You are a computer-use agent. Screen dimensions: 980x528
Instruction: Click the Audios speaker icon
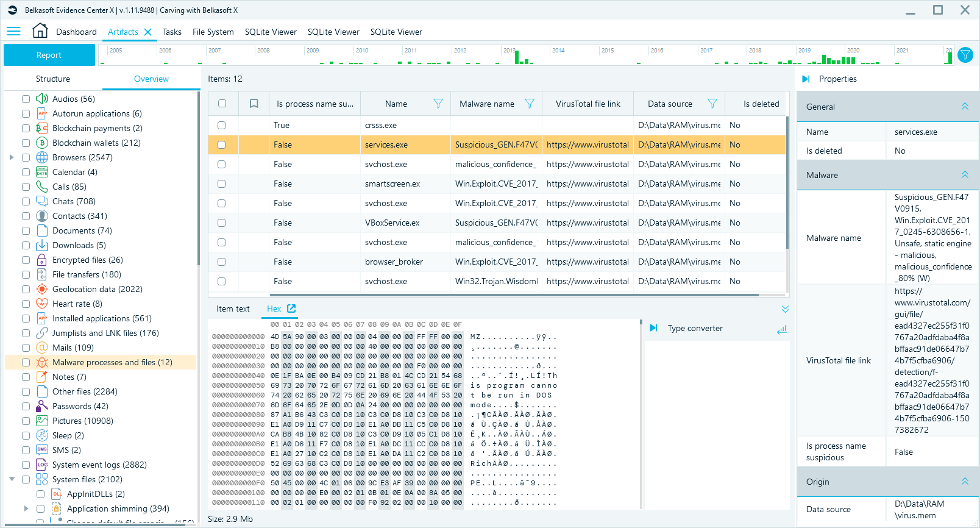pos(42,99)
